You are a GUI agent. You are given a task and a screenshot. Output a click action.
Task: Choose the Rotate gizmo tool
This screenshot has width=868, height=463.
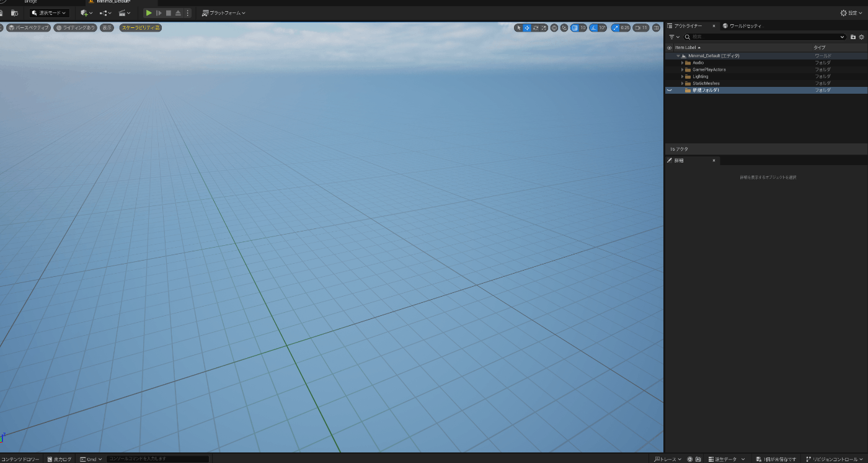[536, 27]
